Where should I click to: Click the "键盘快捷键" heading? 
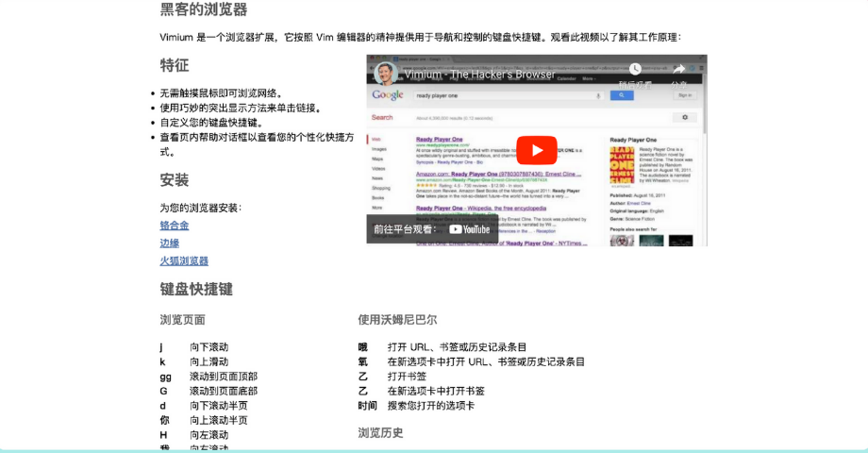click(x=196, y=289)
